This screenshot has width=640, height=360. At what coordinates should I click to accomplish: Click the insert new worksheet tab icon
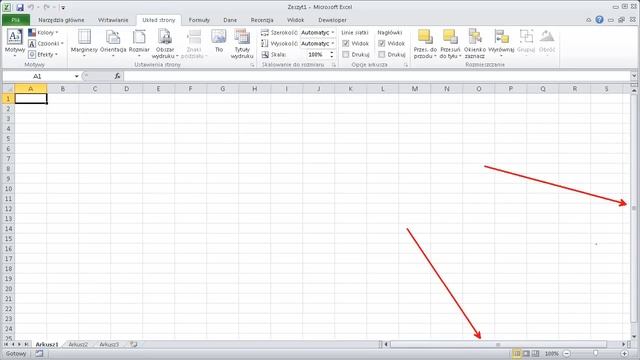coord(133,344)
